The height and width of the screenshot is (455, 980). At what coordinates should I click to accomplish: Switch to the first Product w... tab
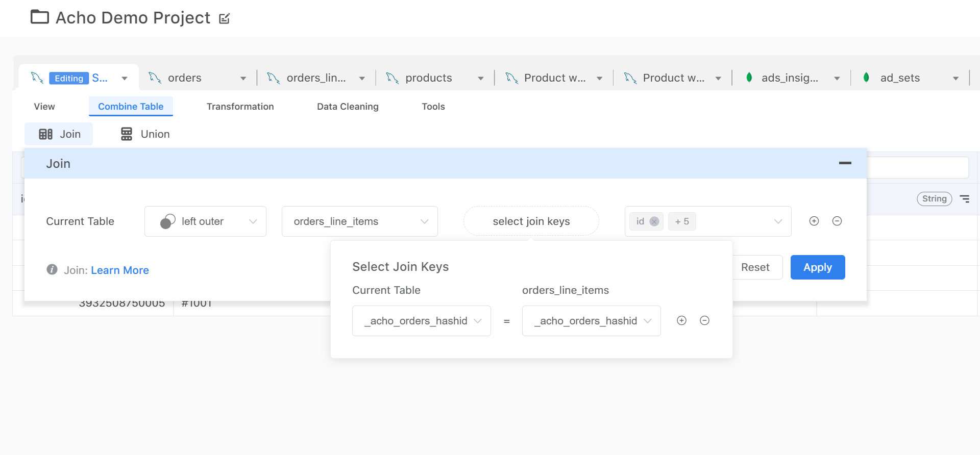(x=555, y=78)
